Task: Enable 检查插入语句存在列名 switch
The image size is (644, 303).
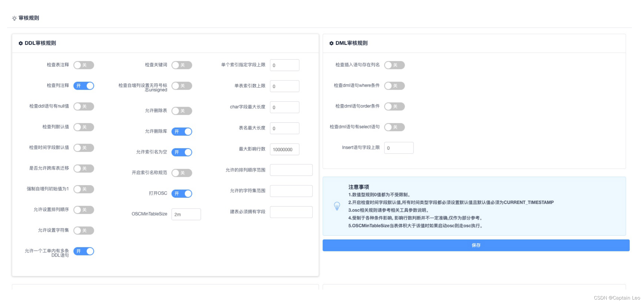Action: tap(395, 65)
